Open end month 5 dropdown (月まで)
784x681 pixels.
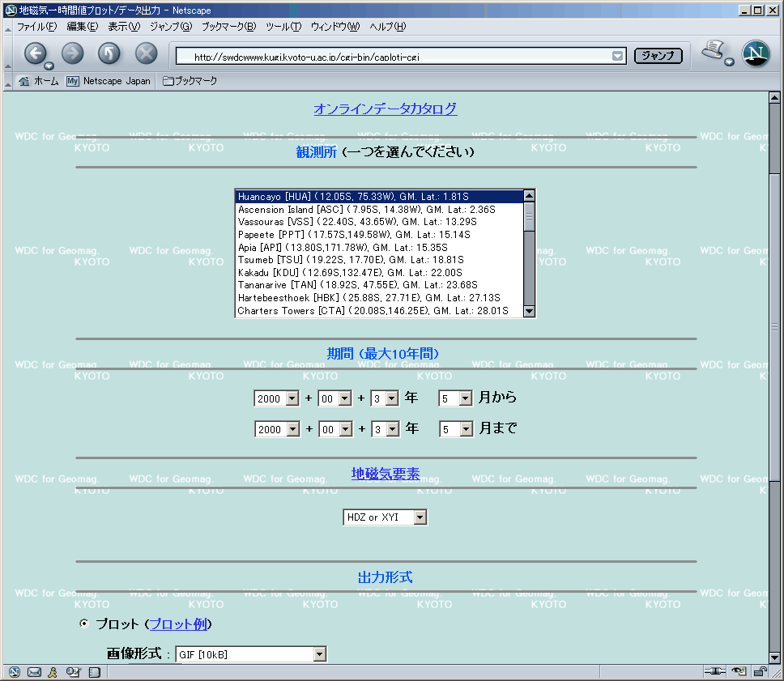pos(457,429)
